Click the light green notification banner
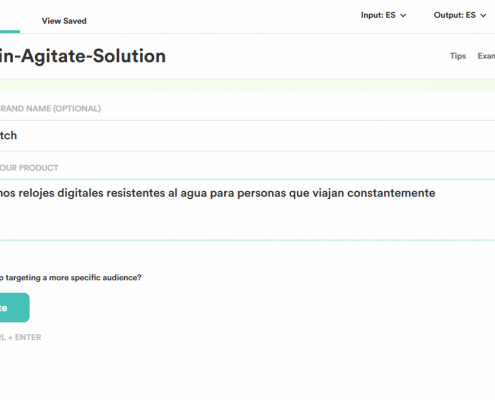 [x=247, y=85]
